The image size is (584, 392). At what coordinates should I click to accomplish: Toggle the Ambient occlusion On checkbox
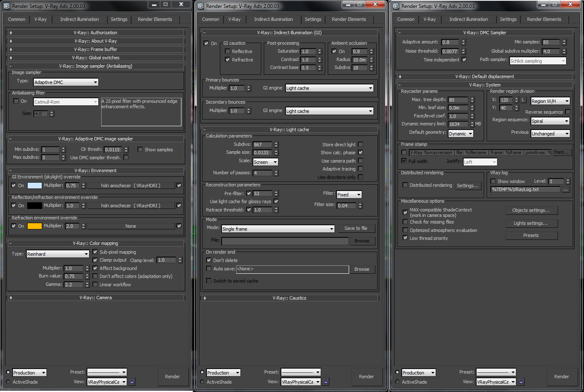click(x=334, y=51)
